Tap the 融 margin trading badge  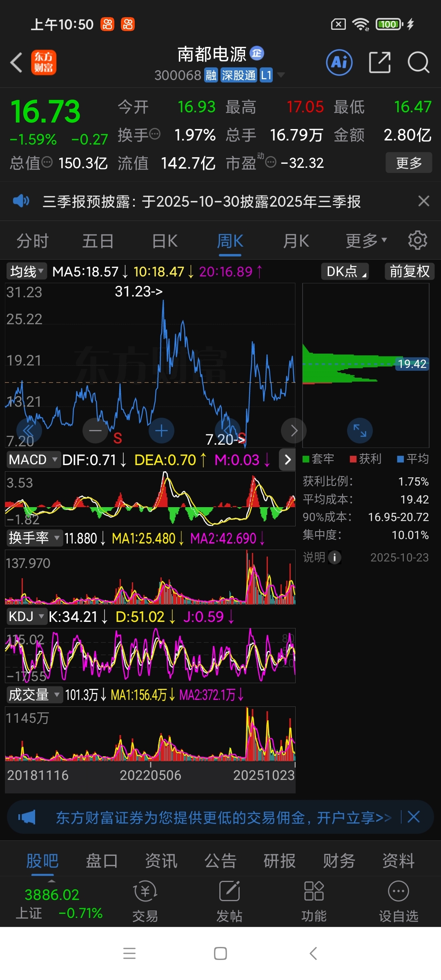click(211, 75)
